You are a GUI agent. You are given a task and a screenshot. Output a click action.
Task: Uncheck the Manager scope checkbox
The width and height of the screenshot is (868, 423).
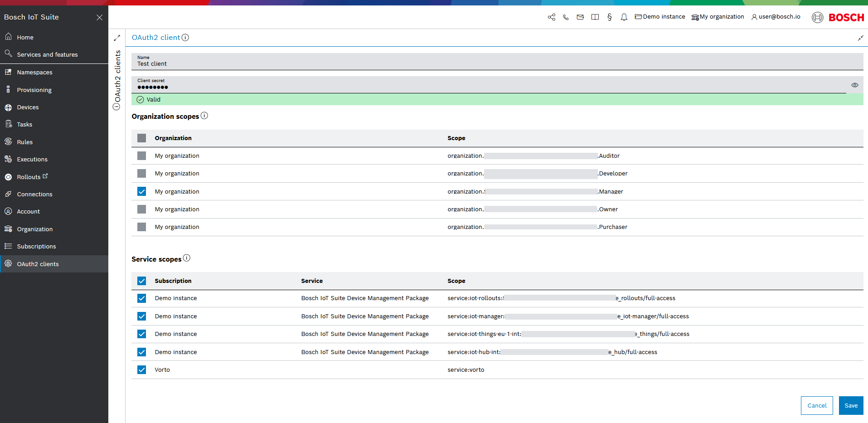[142, 191]
